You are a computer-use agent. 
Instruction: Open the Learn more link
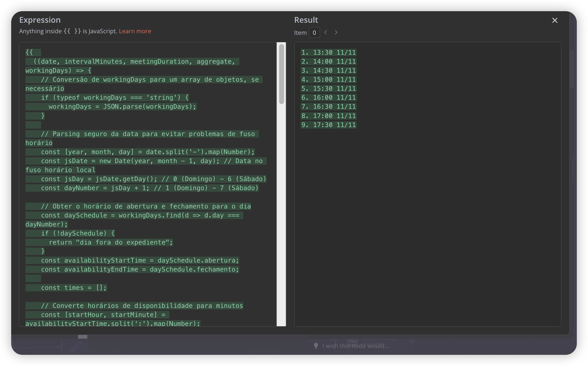coord(135,31)
